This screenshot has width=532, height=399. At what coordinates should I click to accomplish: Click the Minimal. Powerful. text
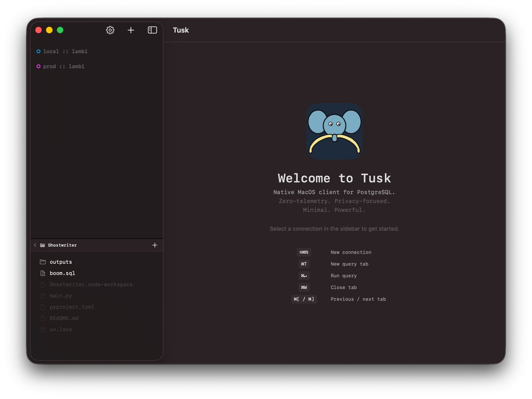point(334,210)
